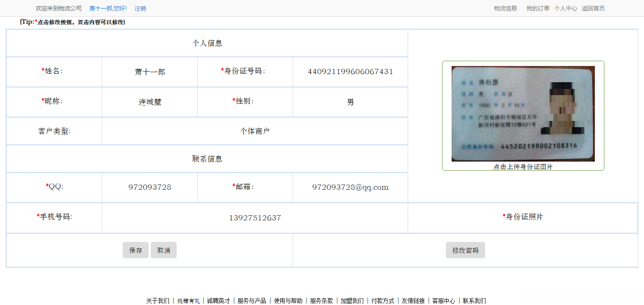Viewport: 644px width, 305px height.
Task: Return via 返回首页 link
Action: click(x=593, y=9)
